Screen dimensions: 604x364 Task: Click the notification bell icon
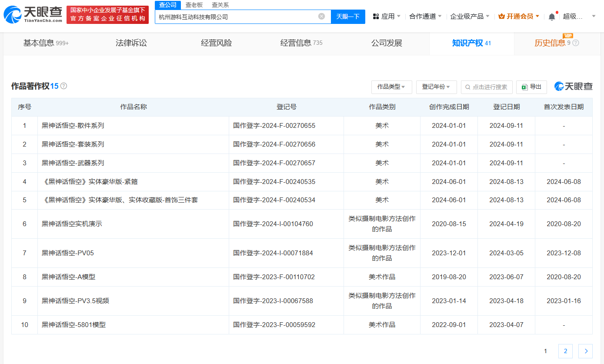pyautogui.click(x=551, y=17)
